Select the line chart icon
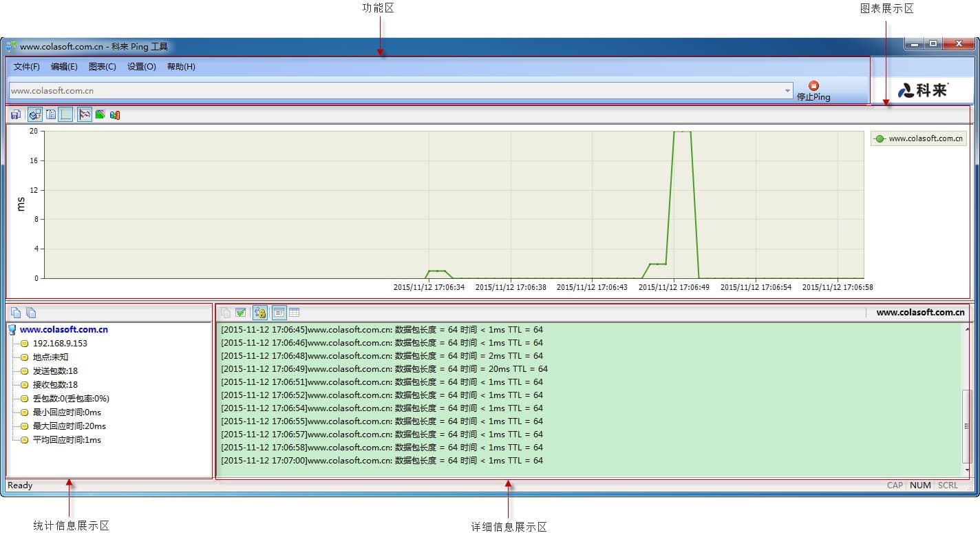Screen dimensions: 980x533 pyautogui.click(x=85, y=115)
